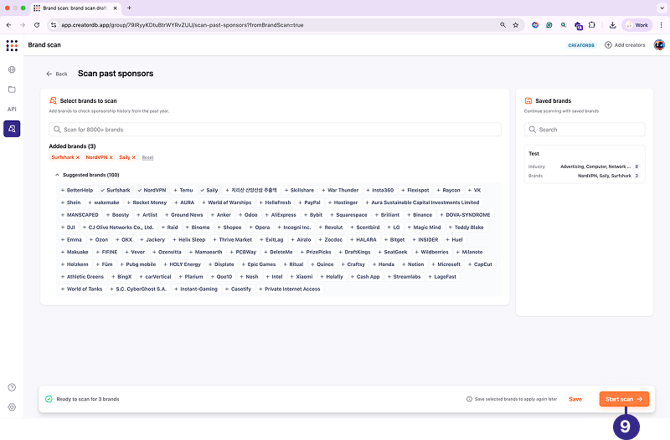Open the globe icon in the left sidebar

coord(12,70)
